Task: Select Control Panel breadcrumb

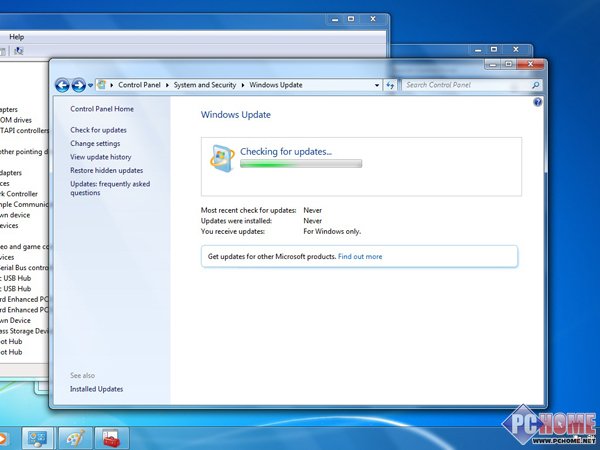Action: (x=139, y=85)
